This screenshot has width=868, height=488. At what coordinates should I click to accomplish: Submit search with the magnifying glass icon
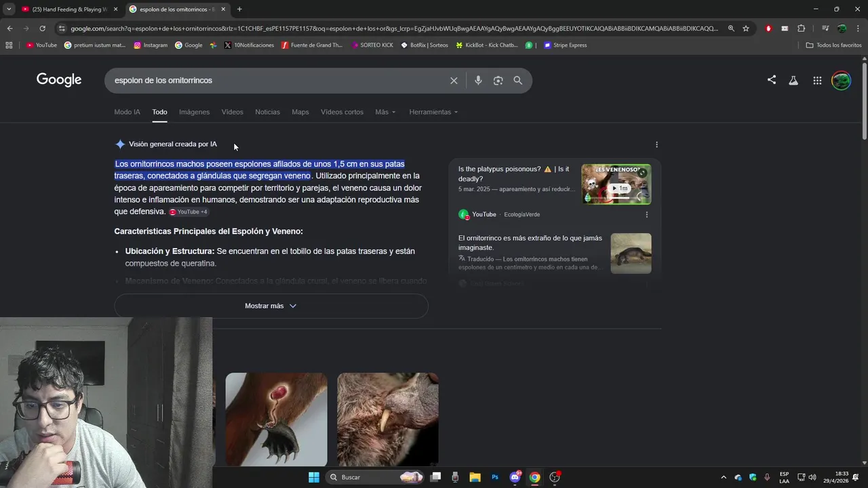(518, 80)
